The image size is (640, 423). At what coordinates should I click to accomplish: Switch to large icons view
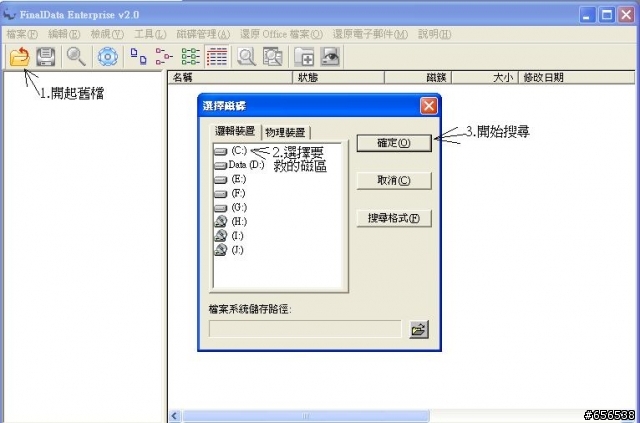pyautogui.click(x=138, y=56)
